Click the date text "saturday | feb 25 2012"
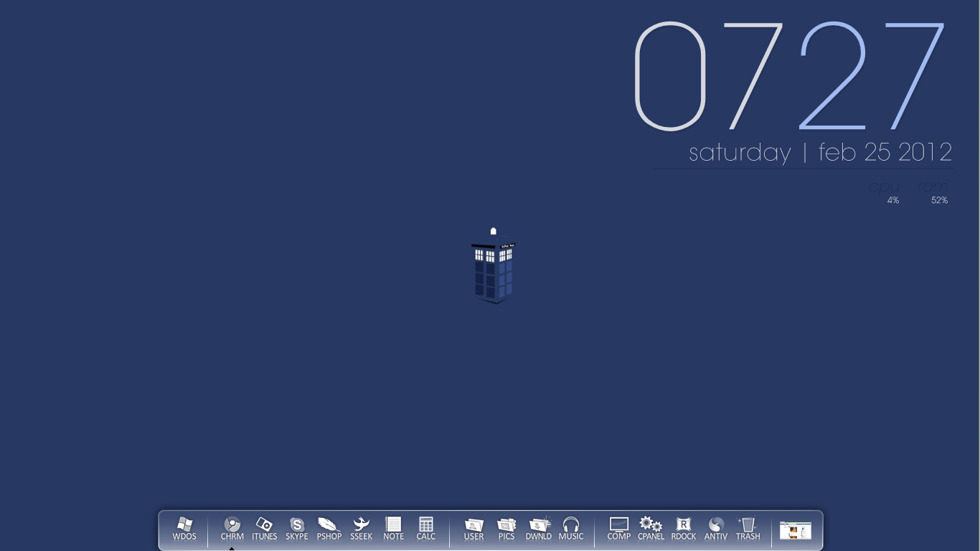 tap(820, 152)
